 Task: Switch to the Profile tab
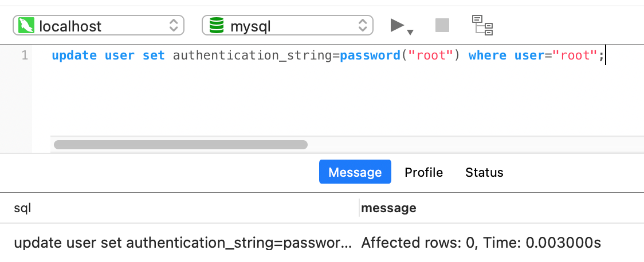[423, 172]
